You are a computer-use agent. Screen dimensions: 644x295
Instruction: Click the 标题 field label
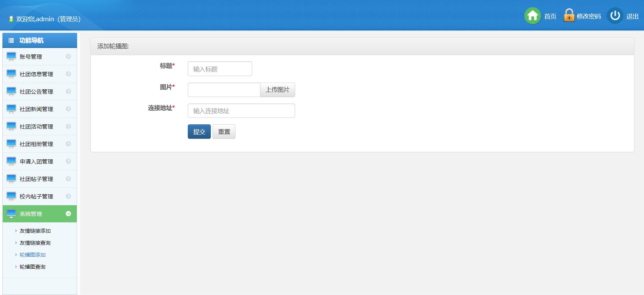(x=167, y=66)
